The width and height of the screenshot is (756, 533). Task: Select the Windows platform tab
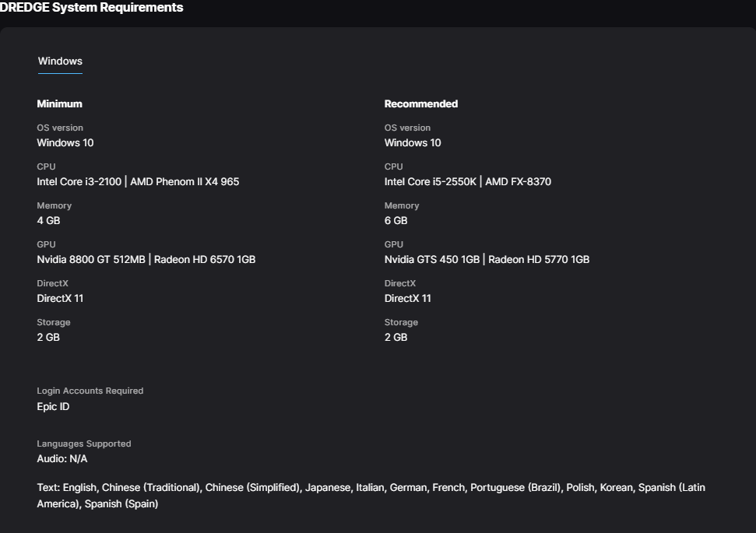60,61
